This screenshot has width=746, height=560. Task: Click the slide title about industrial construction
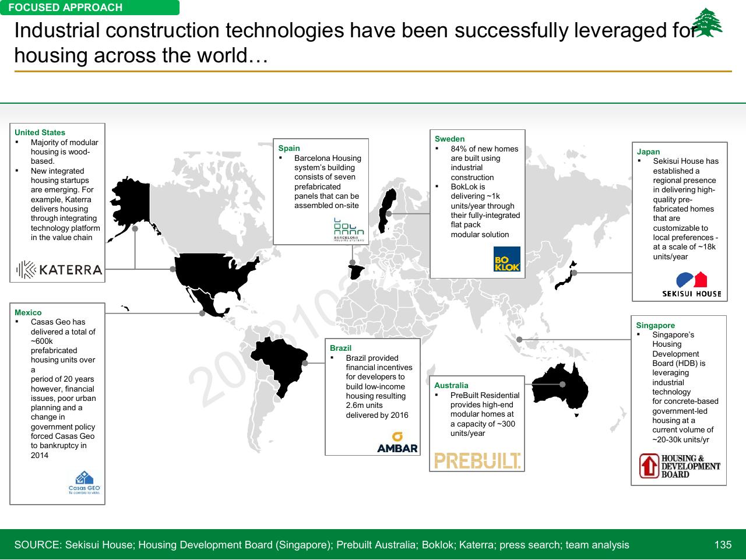(356, 43)
